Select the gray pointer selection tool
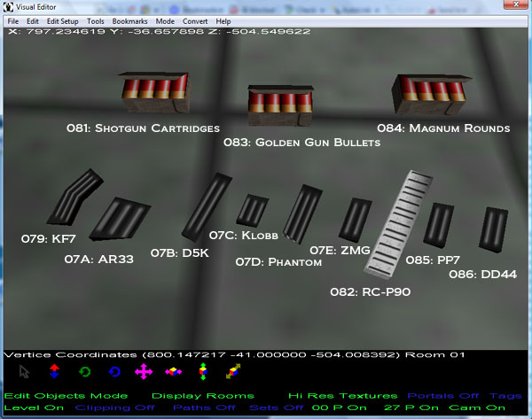Image resolution: width=532 pixels, height=419 pixels. pyautogui.click(x=24, y=372)
